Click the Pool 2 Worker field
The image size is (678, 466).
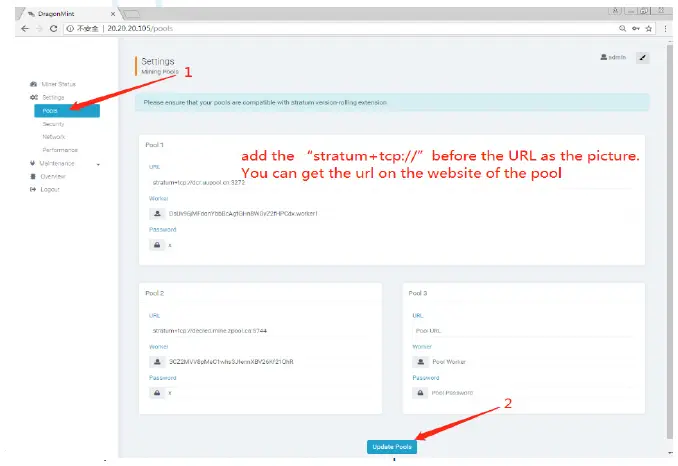[269, 362]
